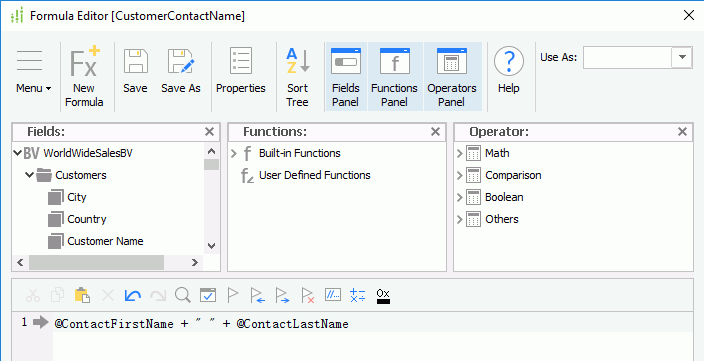Viewport: 704px width, 361px height.
Task: Clear bookmarks flag with red X
Action: click(x=308, y=295)
